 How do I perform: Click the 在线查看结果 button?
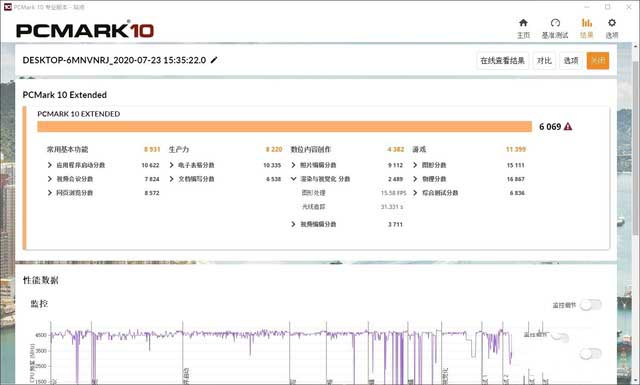502,60
